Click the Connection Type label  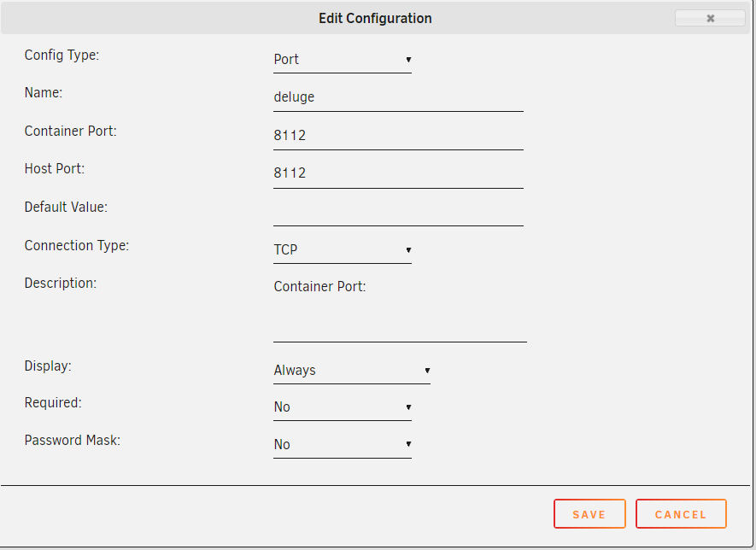click(77, 245)
